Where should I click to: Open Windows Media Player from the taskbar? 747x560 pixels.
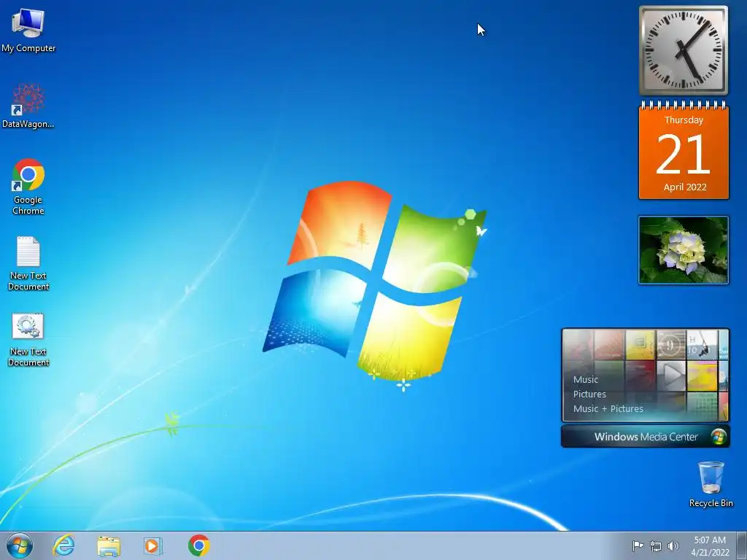point(153,545)
